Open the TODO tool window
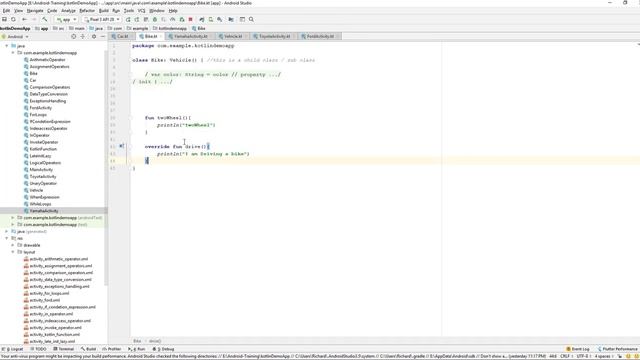 point(39,349)
